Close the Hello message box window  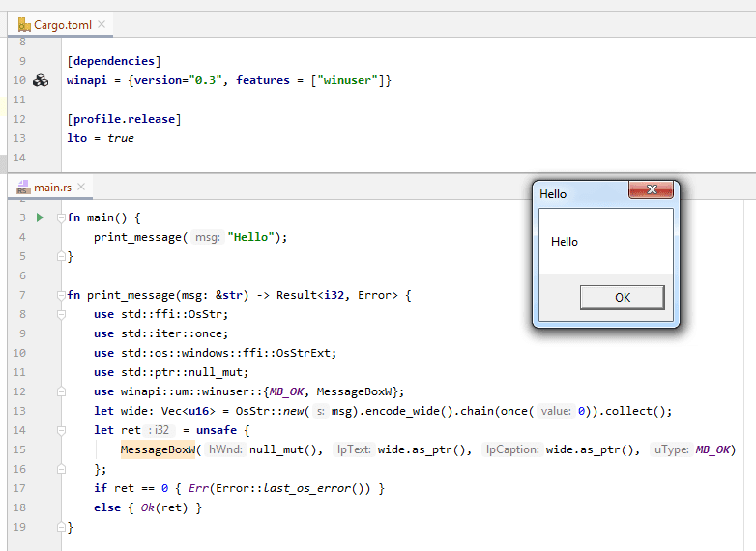pyautogui.click(x=651, y=189)
